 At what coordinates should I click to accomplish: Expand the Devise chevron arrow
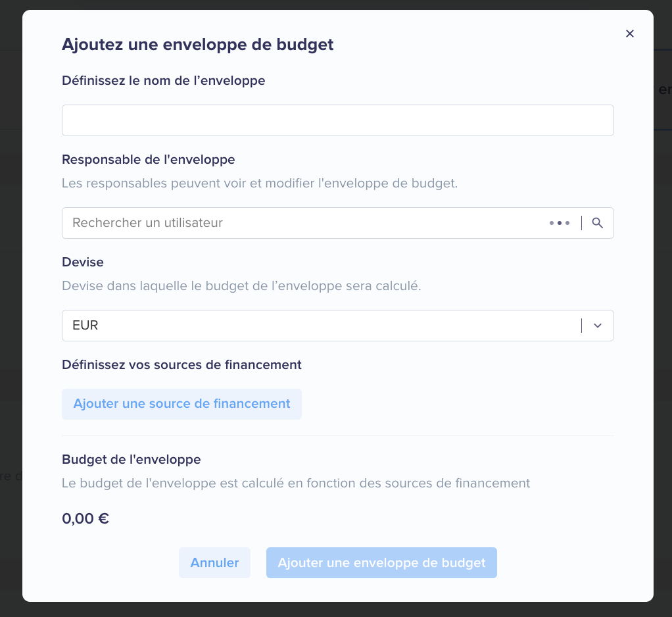(598, 326)
